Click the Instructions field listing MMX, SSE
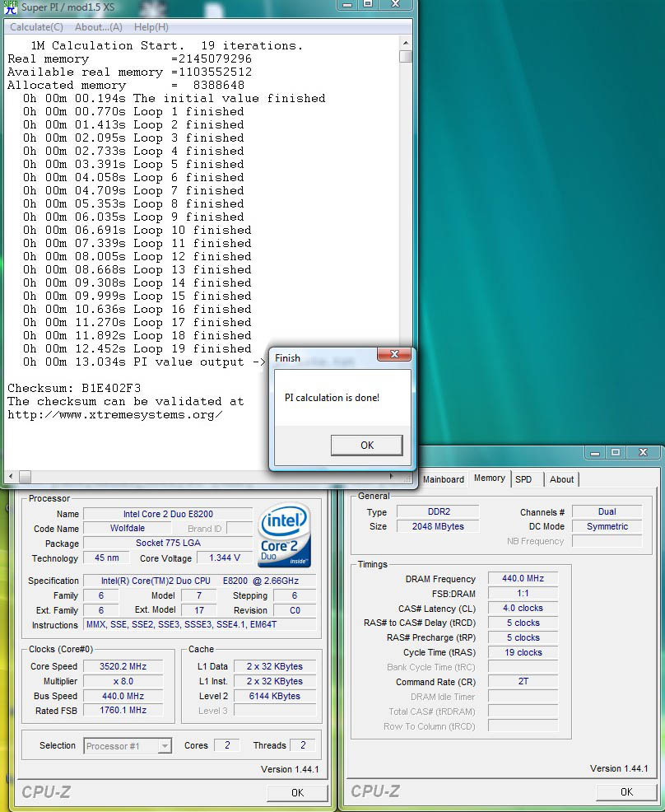The image size is (665, 812). 200,624
